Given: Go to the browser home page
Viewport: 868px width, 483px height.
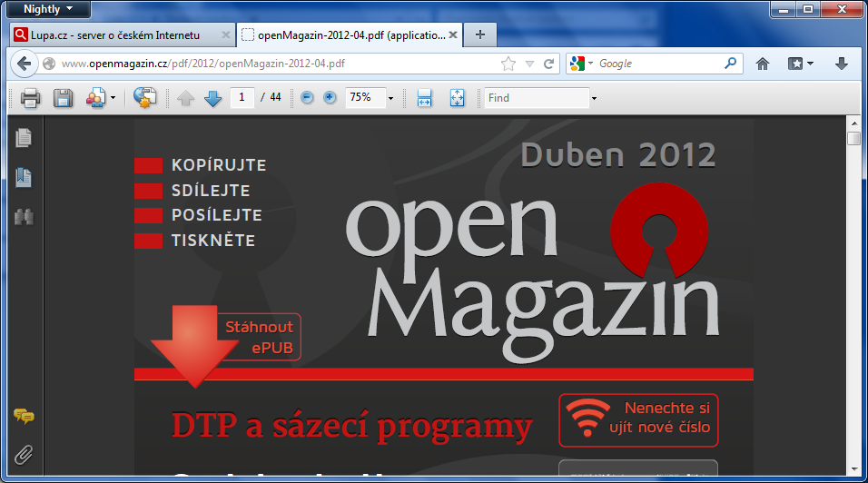Looking at the screenshot, I should click(x=763, y=64).
